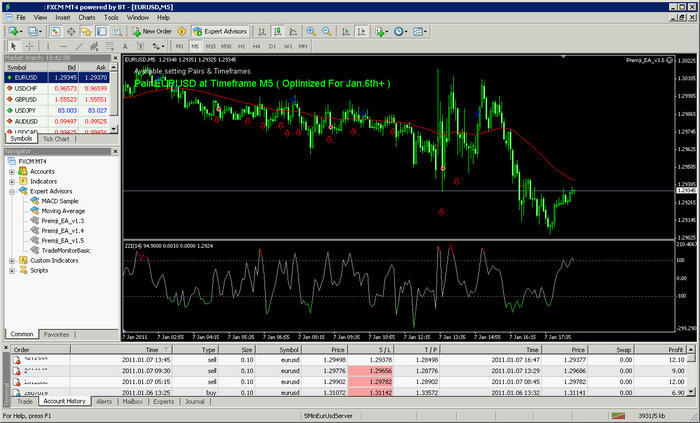Toggle the Terminal window icon
The image size is (700, 423).
(x=102, y=31)
